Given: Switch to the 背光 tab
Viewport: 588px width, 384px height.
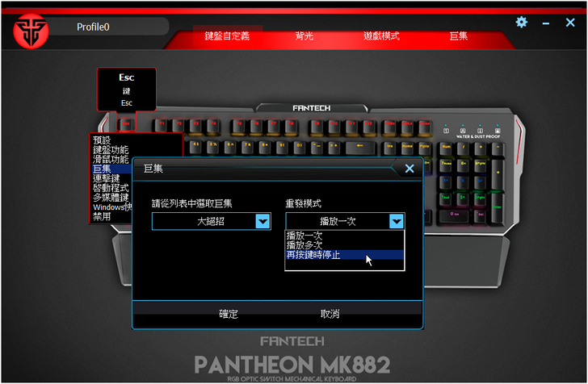Looking at the screenshot, I should 304,36.
